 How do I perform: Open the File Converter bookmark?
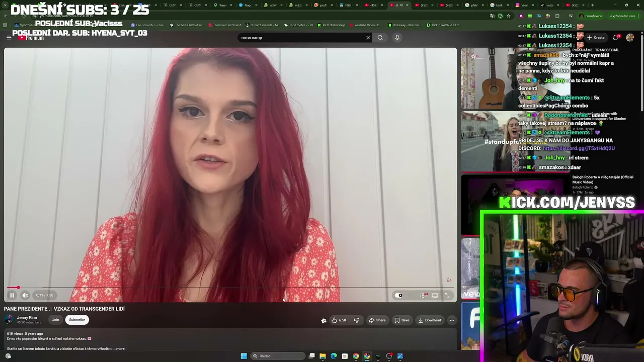pyautogui.click(x=148, y=25)
